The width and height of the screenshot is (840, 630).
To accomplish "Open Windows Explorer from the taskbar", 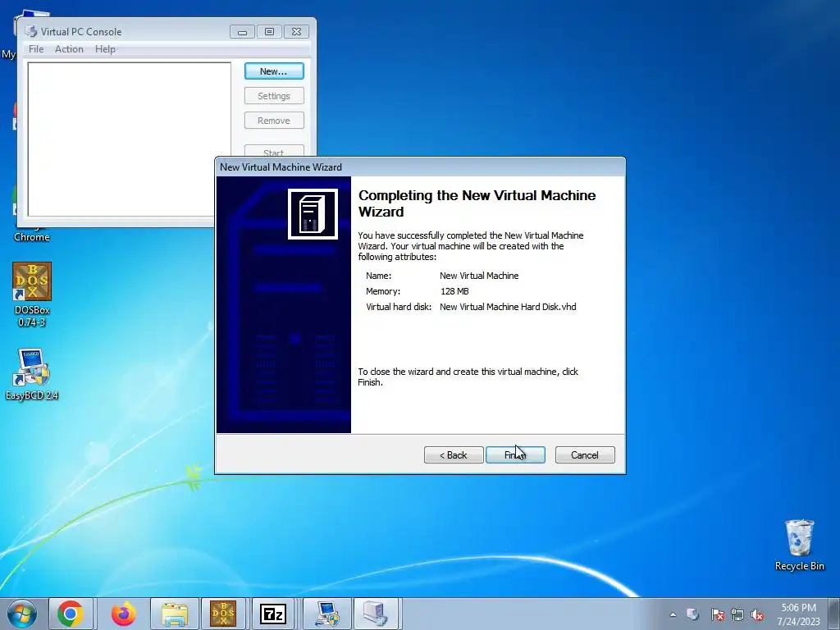I will pos(176,614).
